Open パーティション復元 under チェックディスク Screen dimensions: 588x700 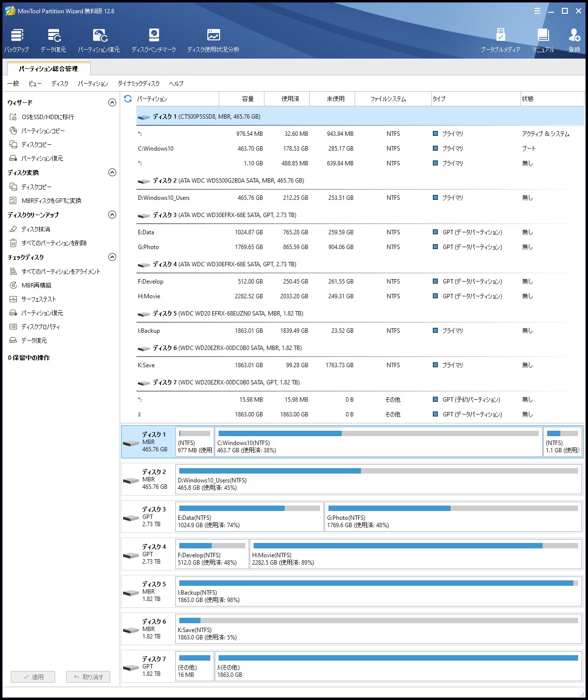(x=36, y=313)
